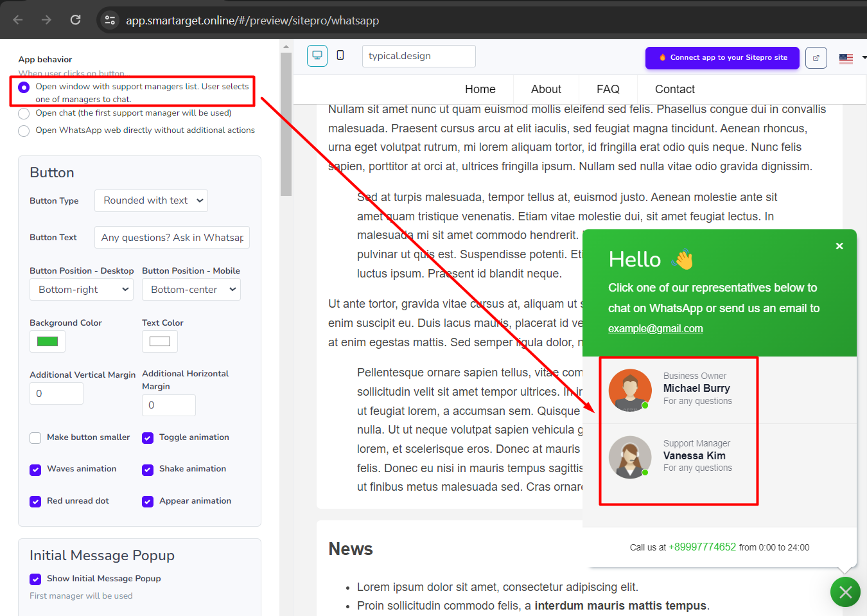867x616 pixels.
Task: Click Connect app to your Sitepro site
Action: coord(722,58)
